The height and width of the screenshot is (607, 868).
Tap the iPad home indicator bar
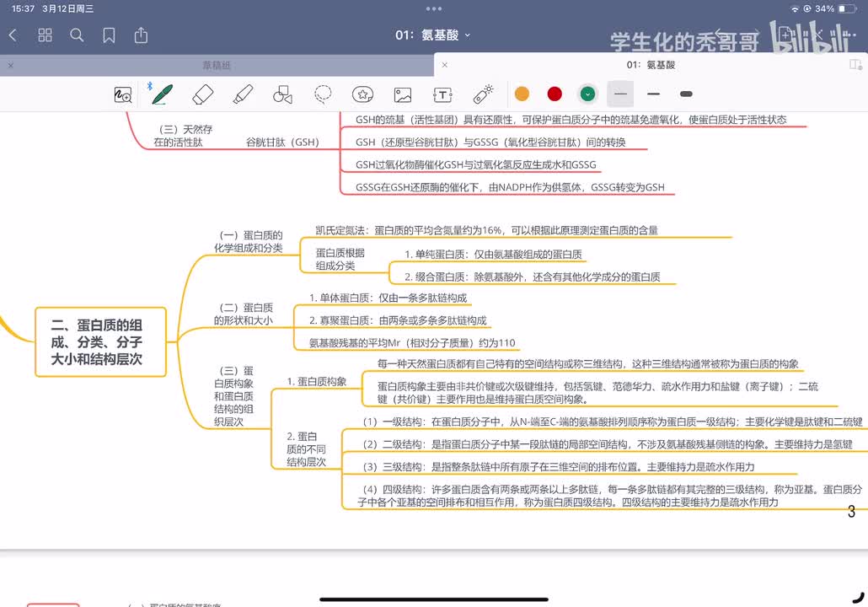tap(434, 599)
